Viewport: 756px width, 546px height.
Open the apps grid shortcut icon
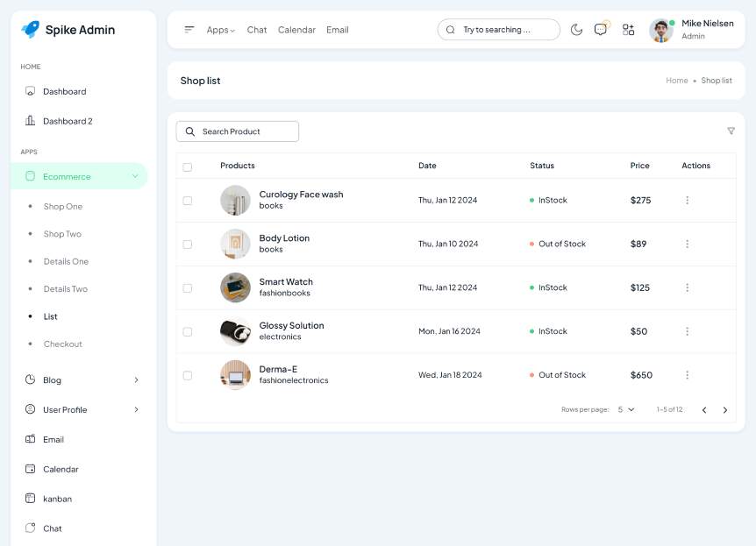(x=628, y=30)
